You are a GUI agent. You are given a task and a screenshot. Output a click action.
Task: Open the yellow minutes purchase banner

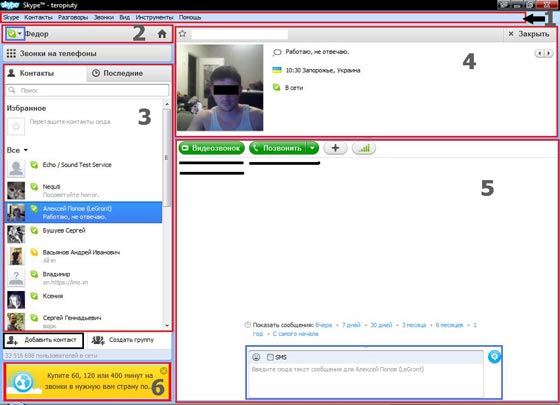(x=88, y=382)
